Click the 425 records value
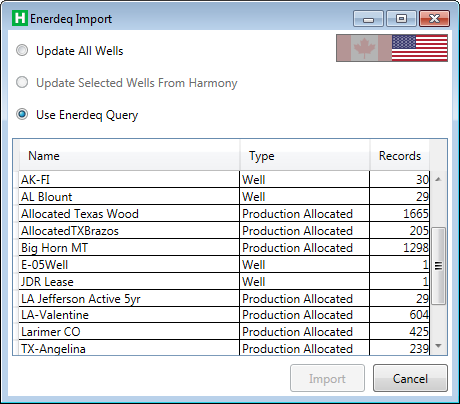Viewport: 460px width, 404px height. coord(400,331)
